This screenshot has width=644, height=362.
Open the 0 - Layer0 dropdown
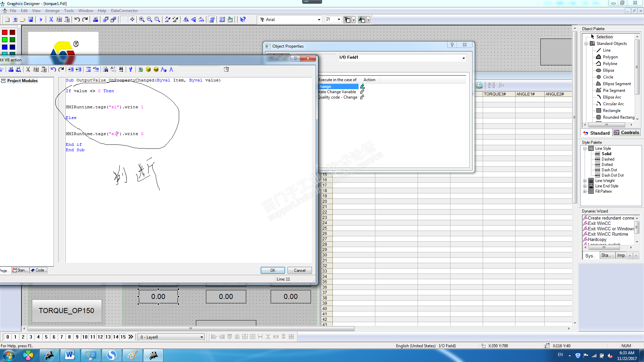coord(202,337)
